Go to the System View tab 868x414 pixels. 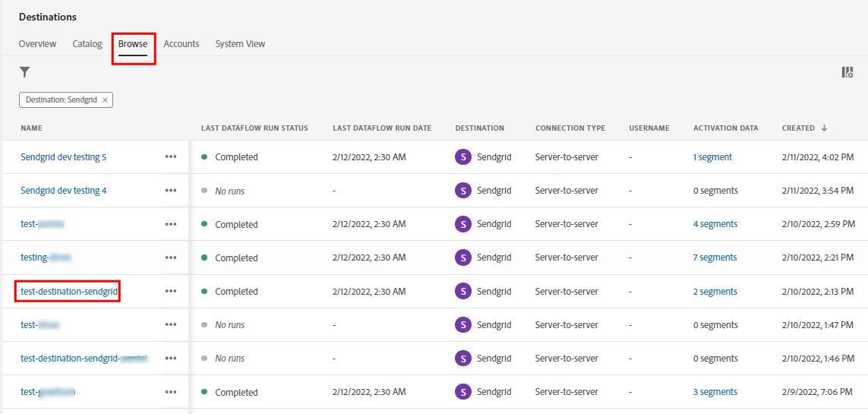coord(240,44)
